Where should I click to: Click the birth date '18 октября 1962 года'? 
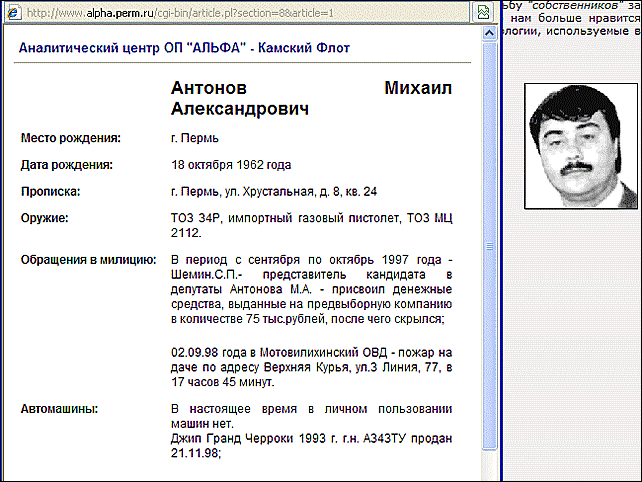click(x=232, y=164)
